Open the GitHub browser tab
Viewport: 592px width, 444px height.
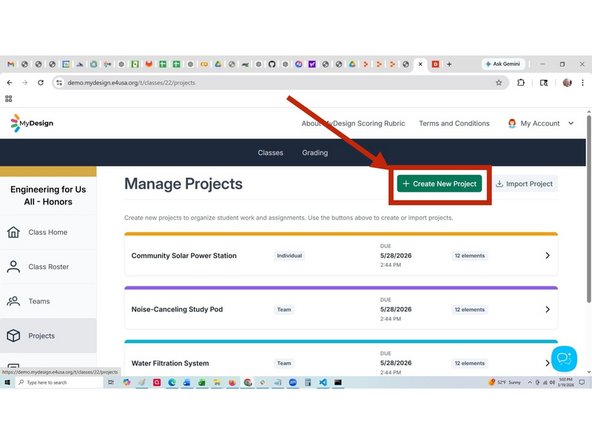coord(272,64)
